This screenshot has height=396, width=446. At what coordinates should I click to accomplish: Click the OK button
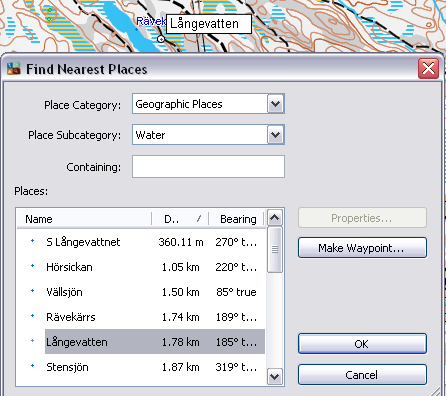coord(362,344)
